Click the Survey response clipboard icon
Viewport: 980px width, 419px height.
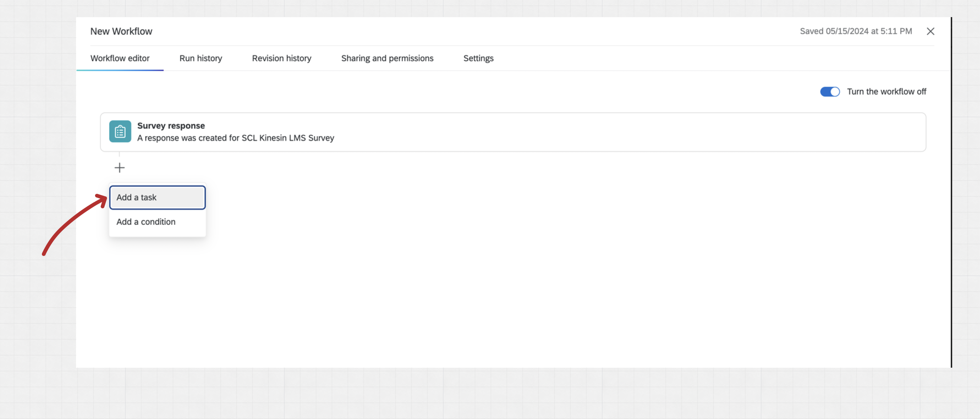click(120, 132)
